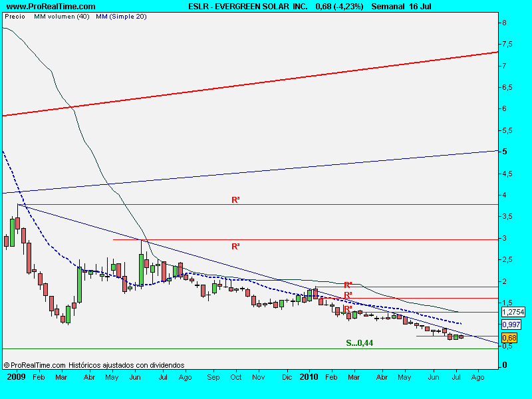Select the MM (Simple 20) legend label
Image resolution: width=532 pixels, height=399 pixels.
121,16
